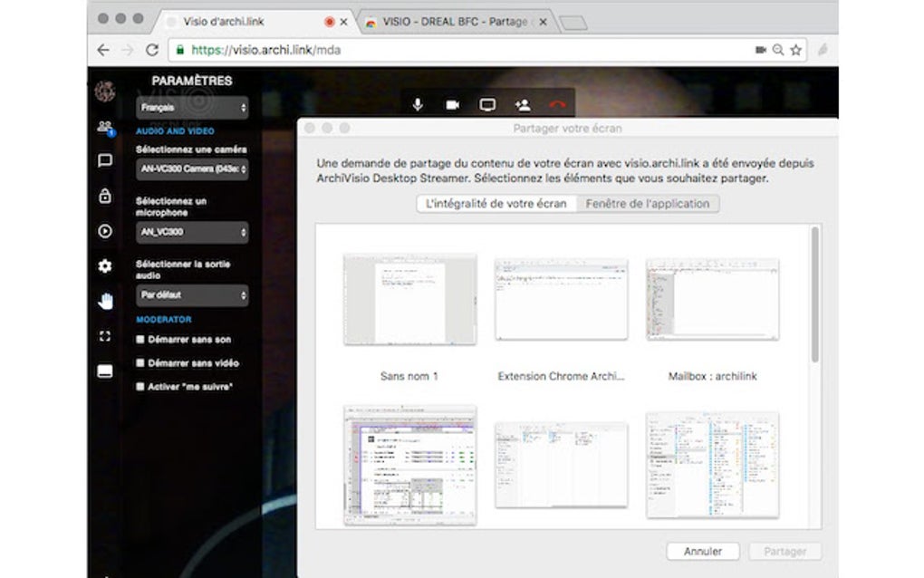Open the camera selection dropdown AN-VC300

[191, 169]
